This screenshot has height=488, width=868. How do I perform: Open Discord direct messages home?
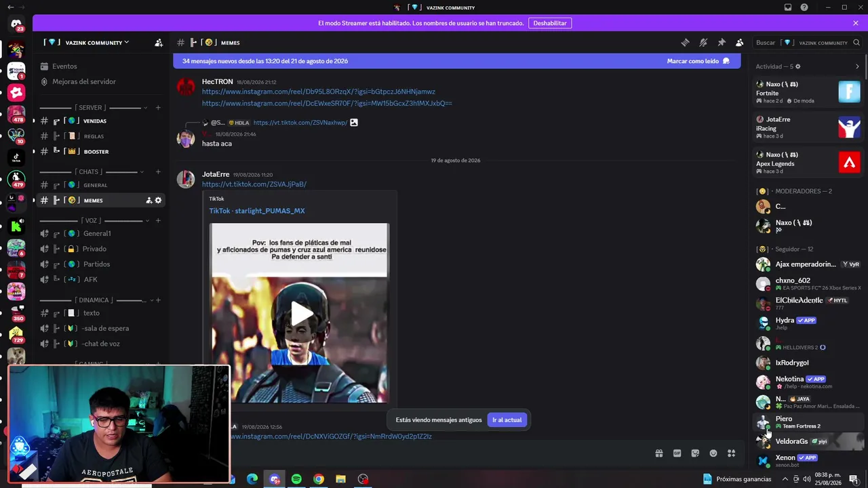tap(16, 25)
